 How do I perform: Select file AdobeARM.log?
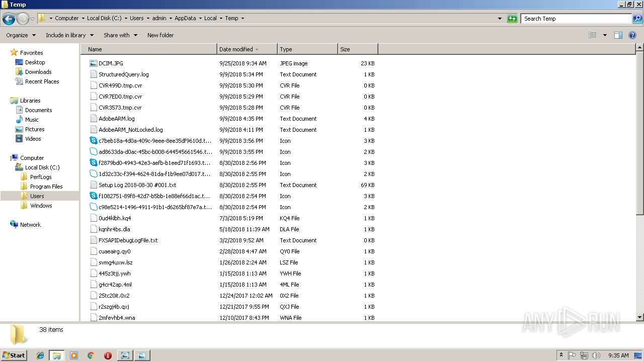116,119
